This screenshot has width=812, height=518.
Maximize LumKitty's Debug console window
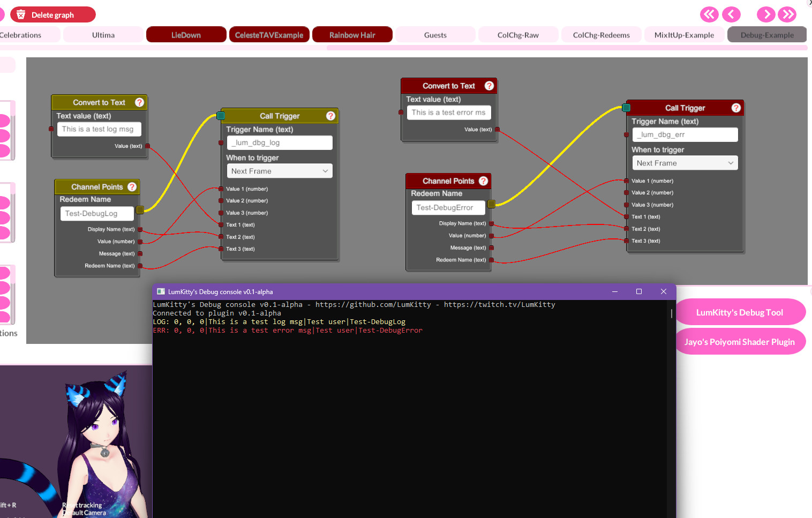click(x=639, y=291)
